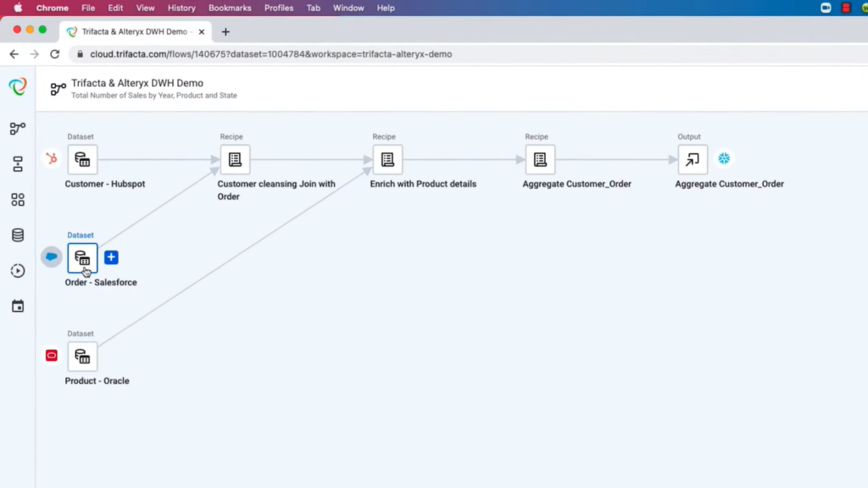
Task: Select the Customer - Hubspot dataset node
Action: point(81,158)
